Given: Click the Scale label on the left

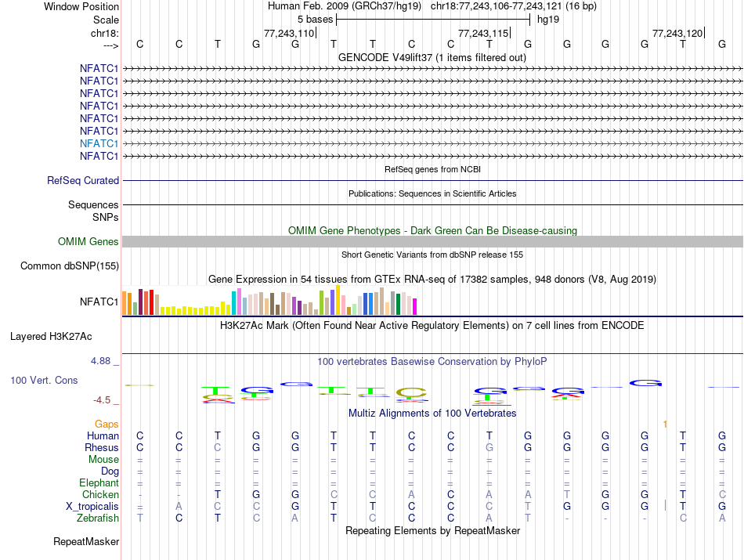Looking at the screenshot, I should (x=106, y=20).
